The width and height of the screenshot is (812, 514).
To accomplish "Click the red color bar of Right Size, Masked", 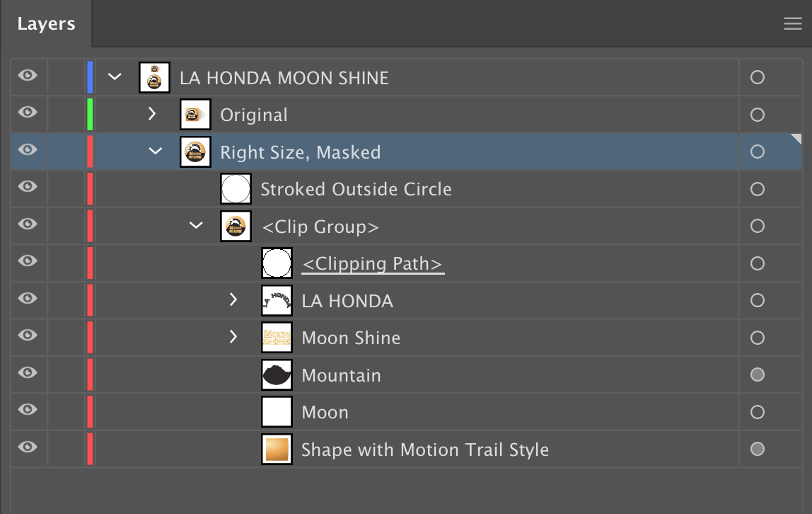I will tap(90, 152).
